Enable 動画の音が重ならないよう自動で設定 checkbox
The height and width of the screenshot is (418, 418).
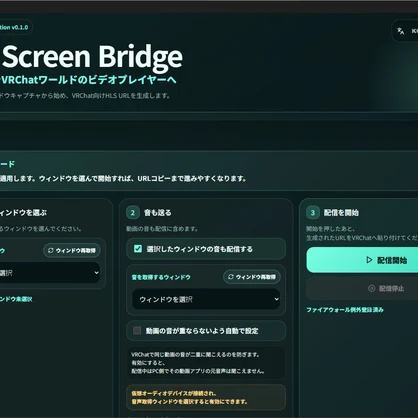[137, 330]
